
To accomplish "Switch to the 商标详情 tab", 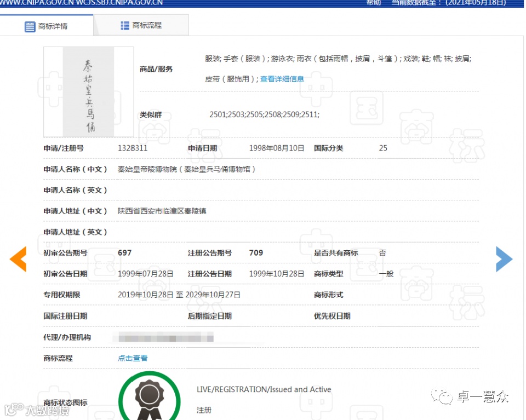I will [46, 26].
